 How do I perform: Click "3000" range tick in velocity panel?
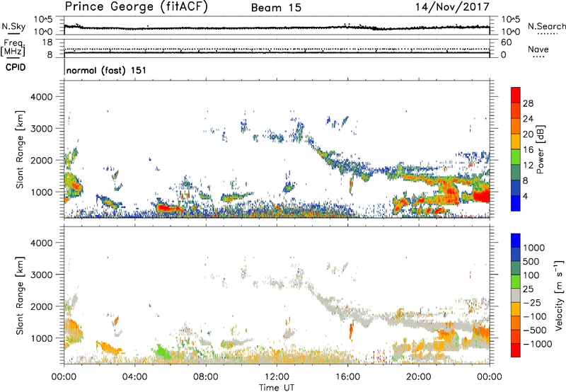coord(42,275)
